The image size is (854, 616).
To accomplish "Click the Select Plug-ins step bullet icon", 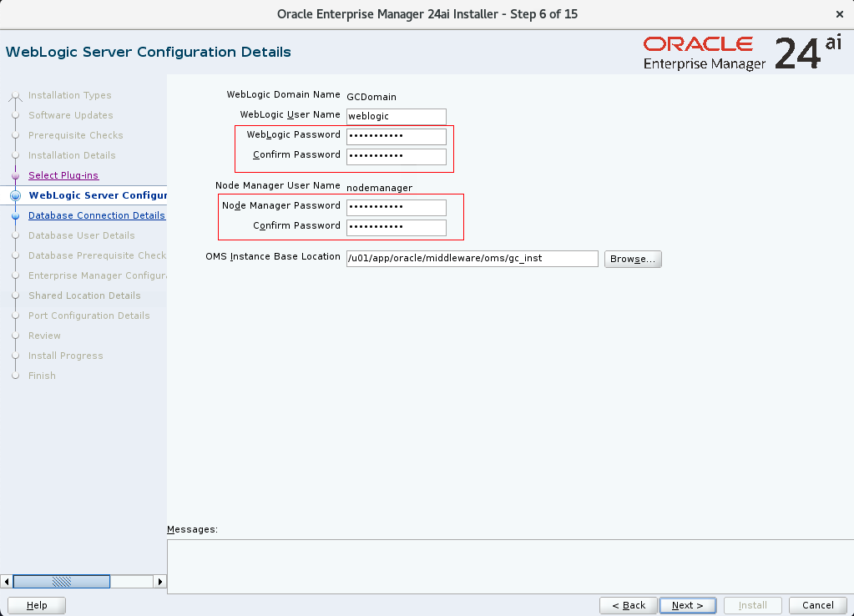I will pyautogui.click(x=15, y=176).
